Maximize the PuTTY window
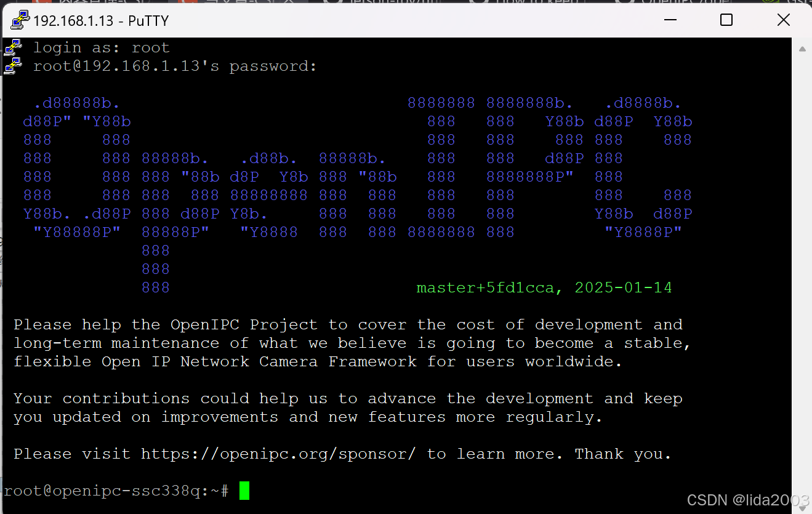Viewport: 812px width, 514px height. [x=726, y=20]
